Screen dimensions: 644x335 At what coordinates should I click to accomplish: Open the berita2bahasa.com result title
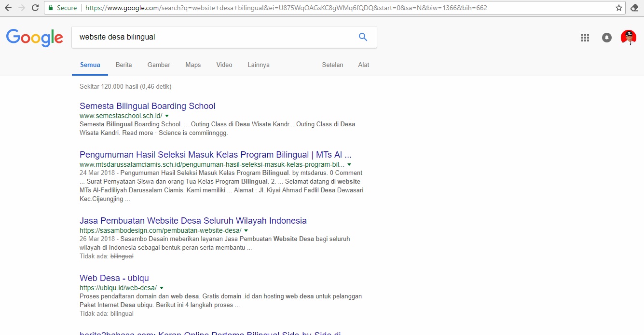point(210,333)
